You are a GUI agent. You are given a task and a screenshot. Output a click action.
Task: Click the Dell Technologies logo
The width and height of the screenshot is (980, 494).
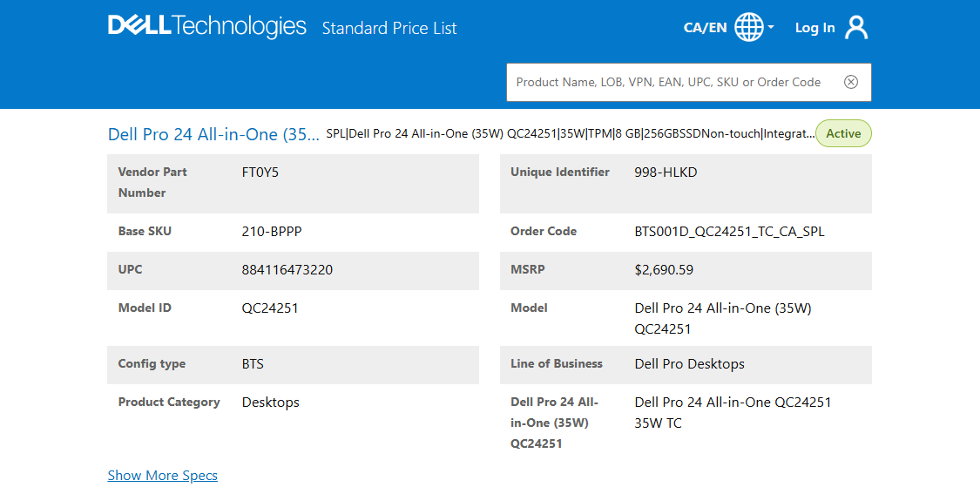[206, 26]
